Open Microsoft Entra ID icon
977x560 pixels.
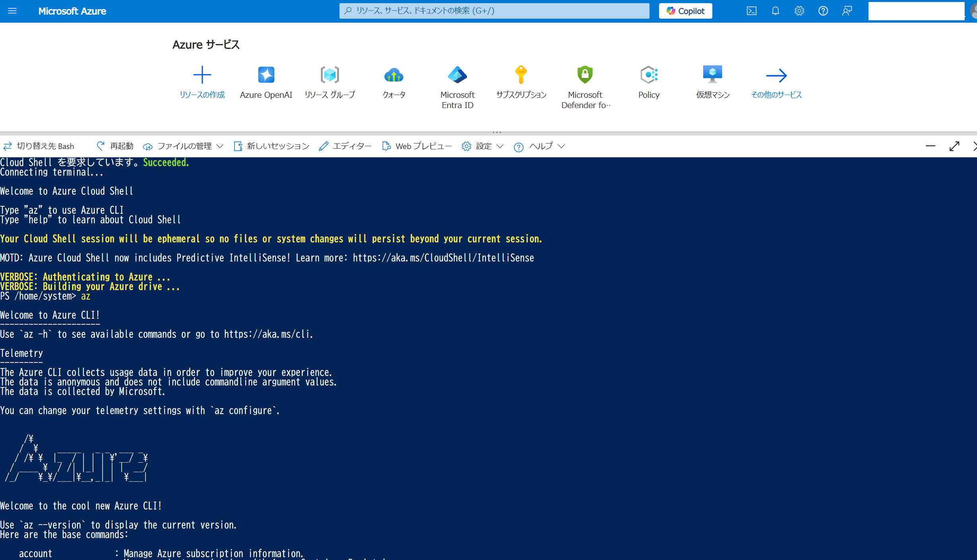[x=457, y=75]
